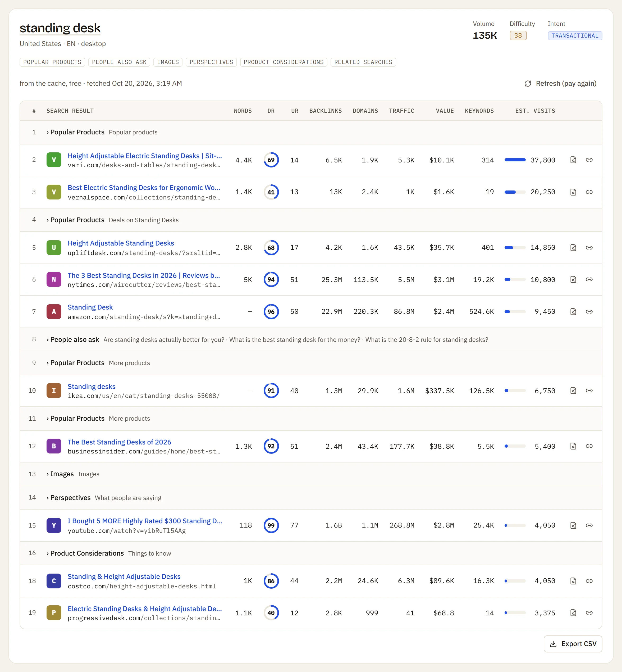Click the TRANSACTIONAL intent badge

pyautogui.click(x=575, y=36)
